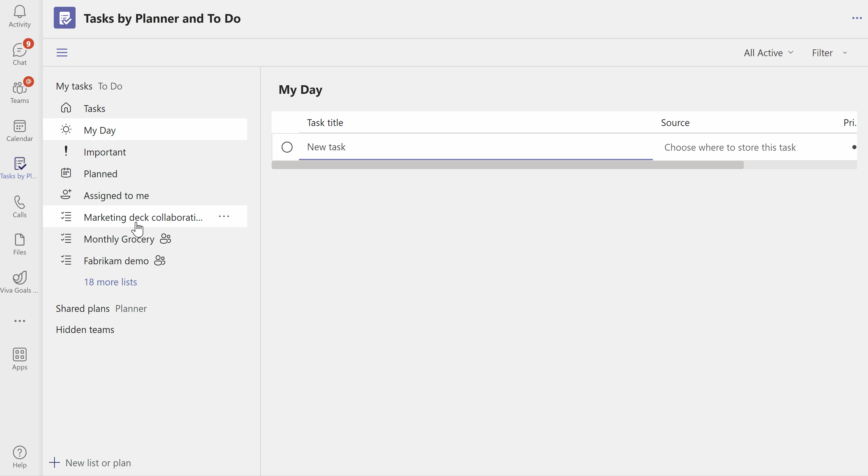This screenshot has width=868, height=476.
Task: Select the Important list
Action: point(104,152)
